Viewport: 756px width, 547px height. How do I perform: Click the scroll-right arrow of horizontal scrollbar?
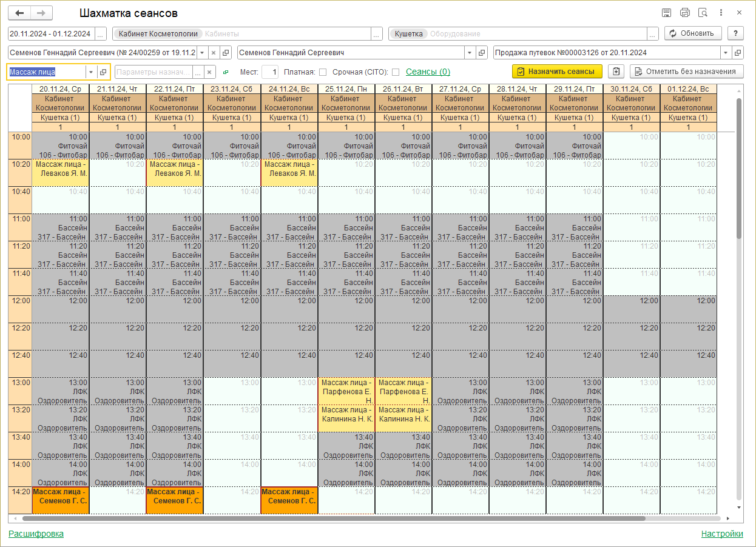tap(728, 519)
